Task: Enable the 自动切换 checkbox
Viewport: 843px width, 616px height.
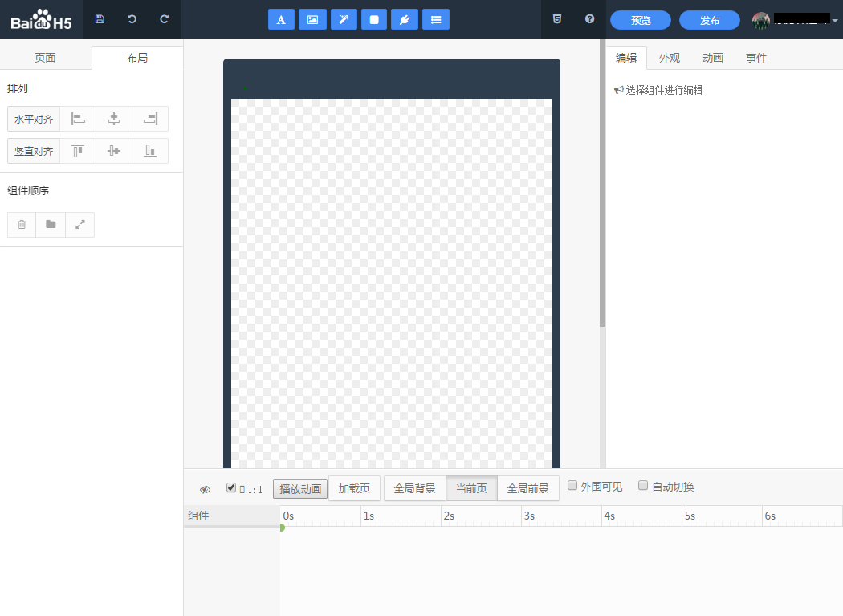Action: (x=643, y=485)
